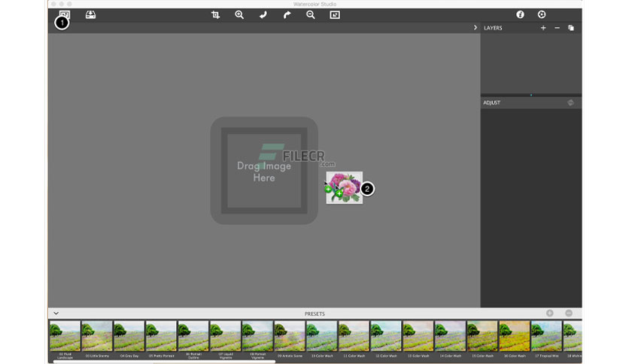Click the save/export image icon
Viewport: 629px width, 364px height.
pyautogui.click(x=90, y=15)
